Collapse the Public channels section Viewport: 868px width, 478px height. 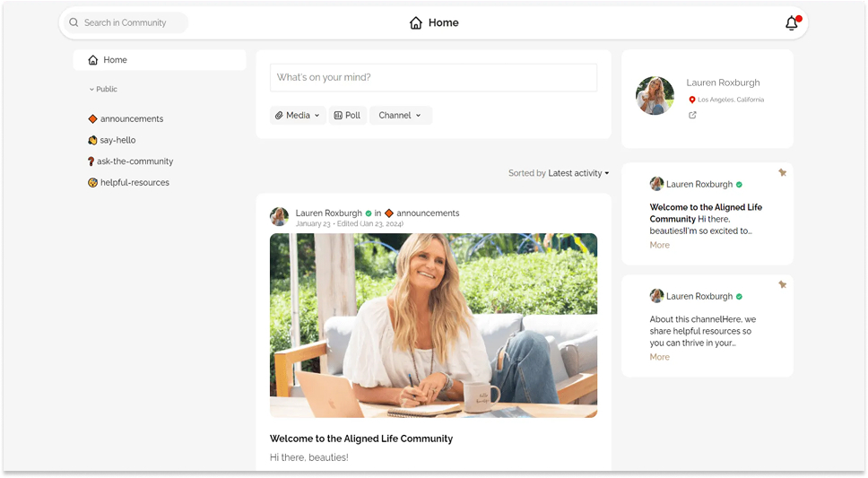tap(103, 89)
